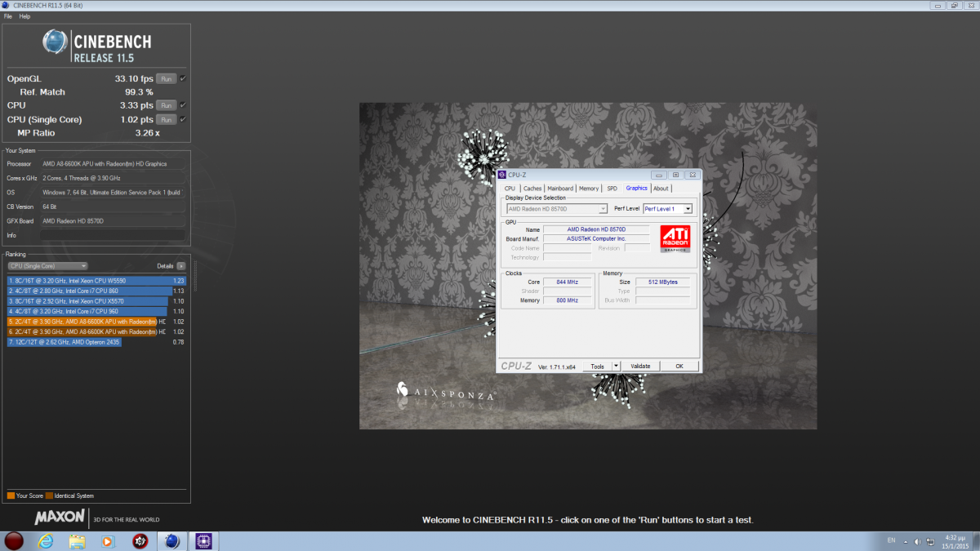Select sixth ranking row AMD A8-6600K

coord(96,332)
